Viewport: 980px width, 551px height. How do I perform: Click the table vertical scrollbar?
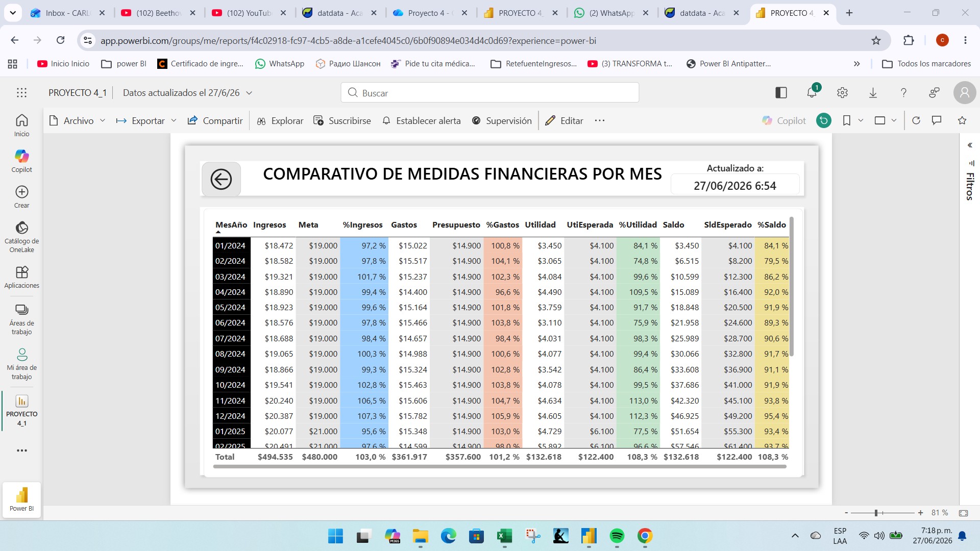coord(792,286)
